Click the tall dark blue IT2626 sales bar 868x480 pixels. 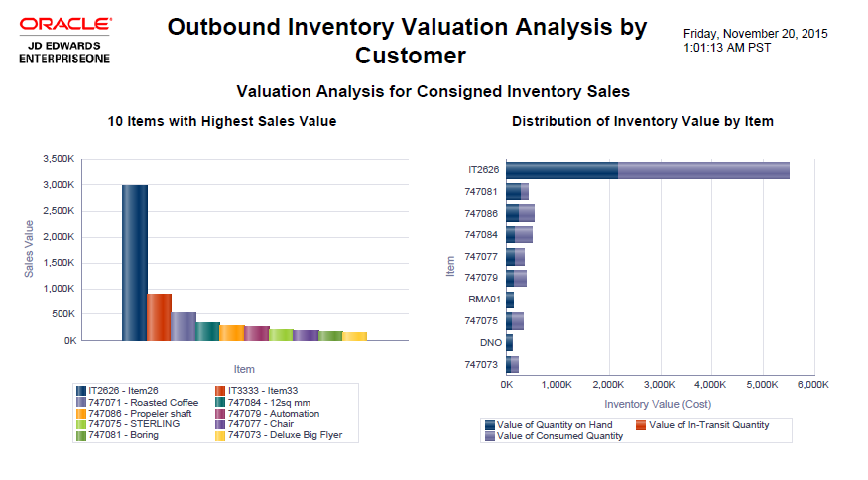(x=135, y=263)
